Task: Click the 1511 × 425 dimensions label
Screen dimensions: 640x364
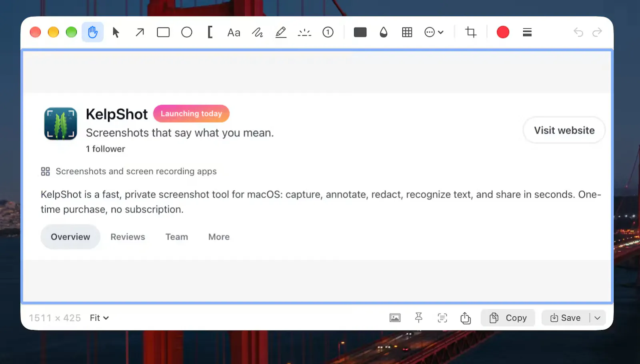Action: (x=55, y=318)
